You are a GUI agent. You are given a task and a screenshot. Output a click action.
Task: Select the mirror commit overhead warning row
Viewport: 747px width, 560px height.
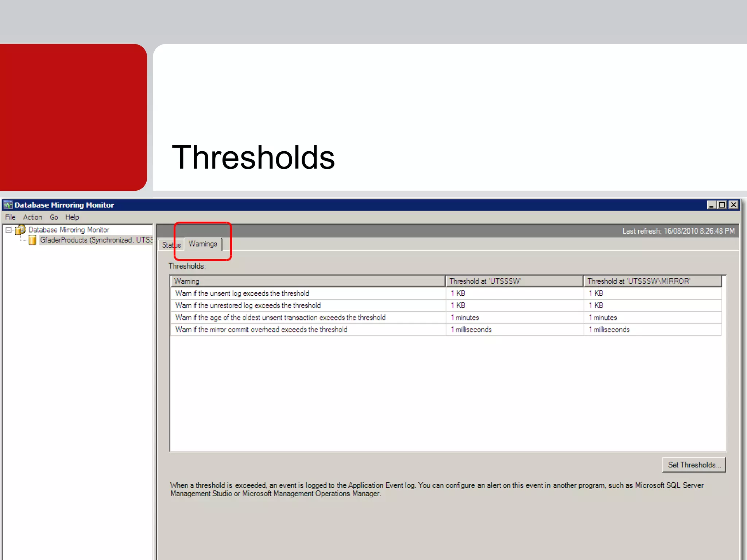(x=446, y=330)
